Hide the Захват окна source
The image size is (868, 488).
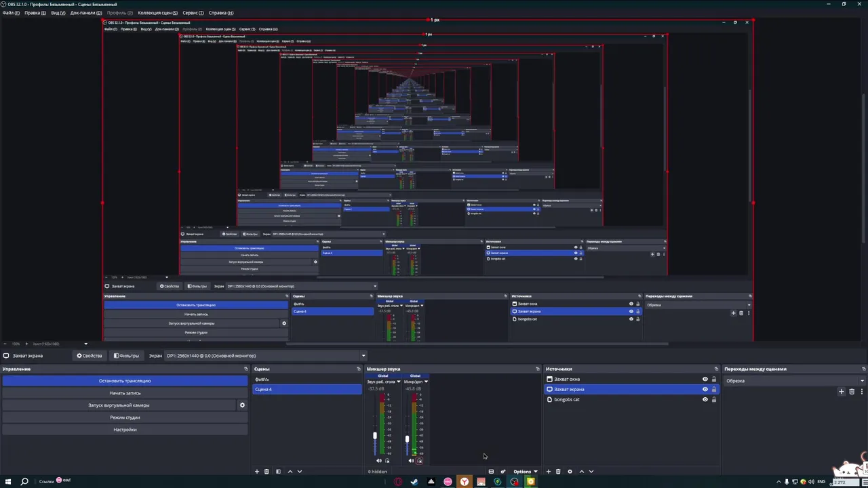[x=705, y=380]
